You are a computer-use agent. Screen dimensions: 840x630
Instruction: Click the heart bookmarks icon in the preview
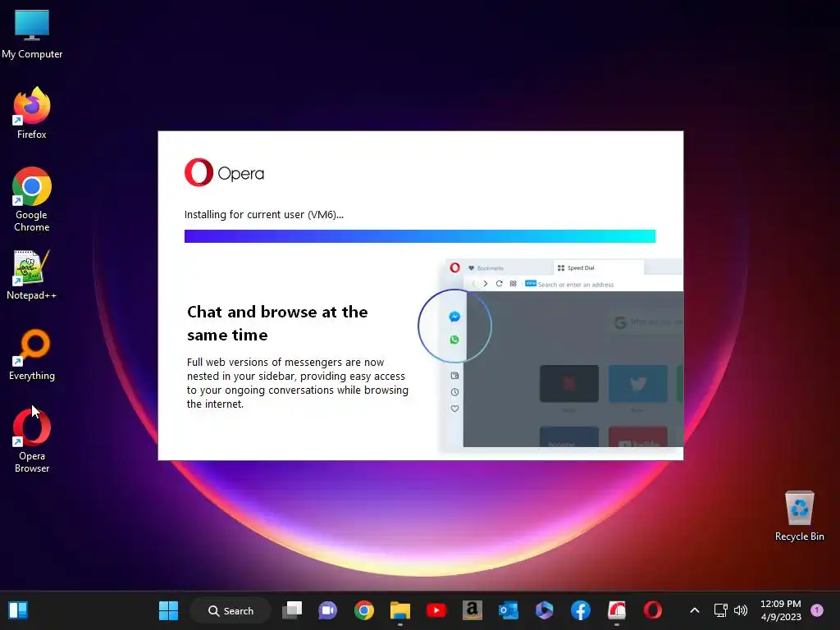[x=454, y=409]
